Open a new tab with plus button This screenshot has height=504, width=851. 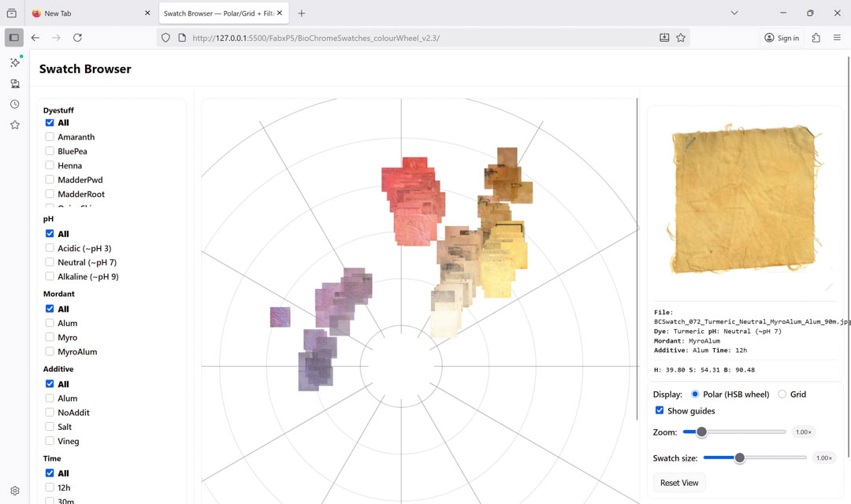(301, 13)
